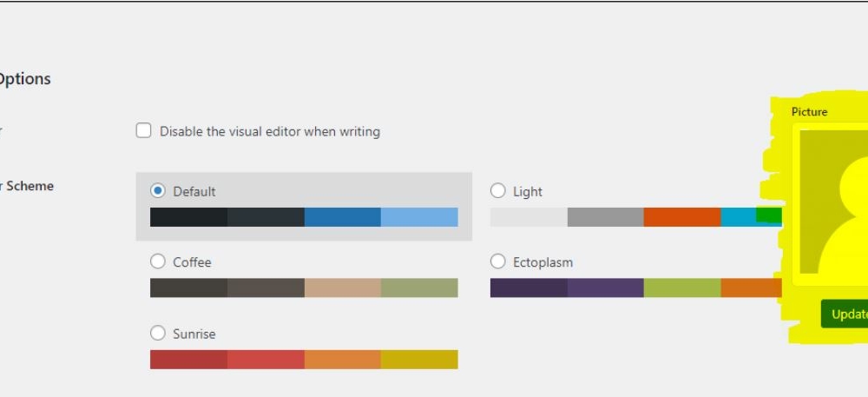Select the Coffee color scheme option

coord(158,261)
